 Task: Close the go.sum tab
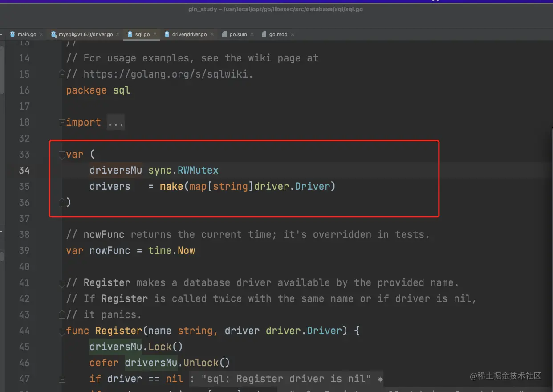coord(252,34)
